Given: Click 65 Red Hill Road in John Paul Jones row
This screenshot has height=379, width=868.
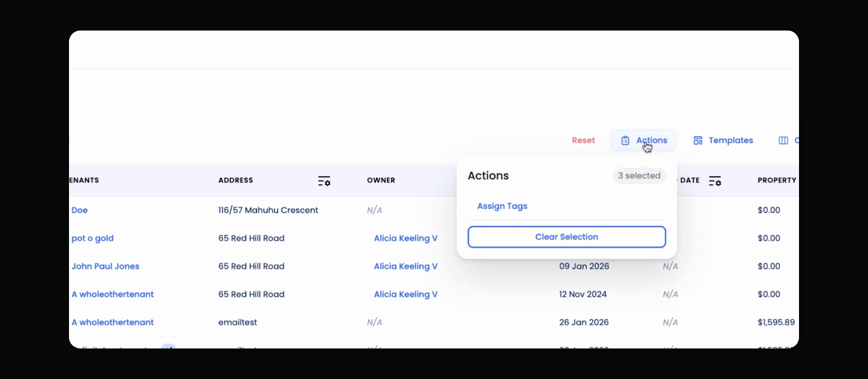Looking at the screenshot, I should click(251, 266).
